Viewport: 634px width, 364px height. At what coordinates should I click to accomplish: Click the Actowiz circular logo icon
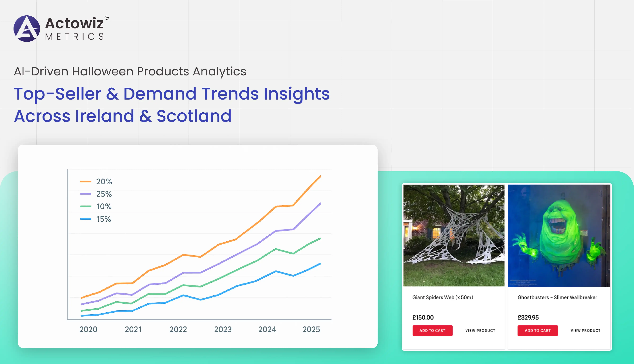tap(26, 28)
